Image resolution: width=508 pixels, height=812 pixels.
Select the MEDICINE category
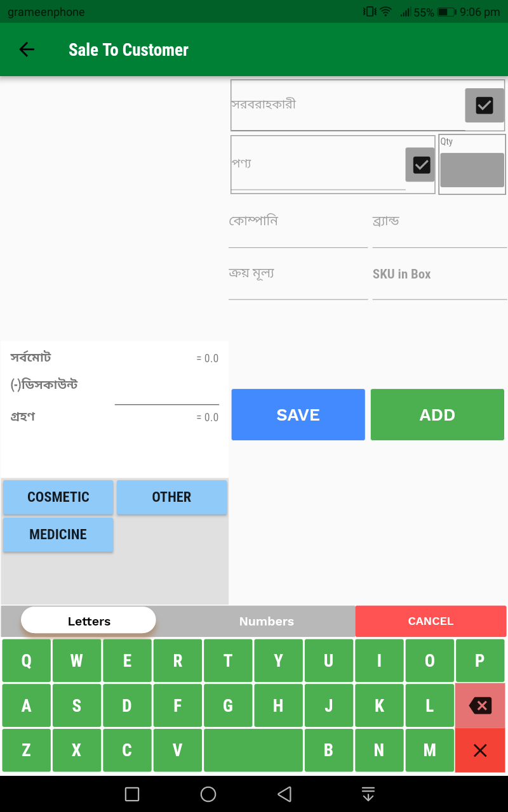pos(58,534)
